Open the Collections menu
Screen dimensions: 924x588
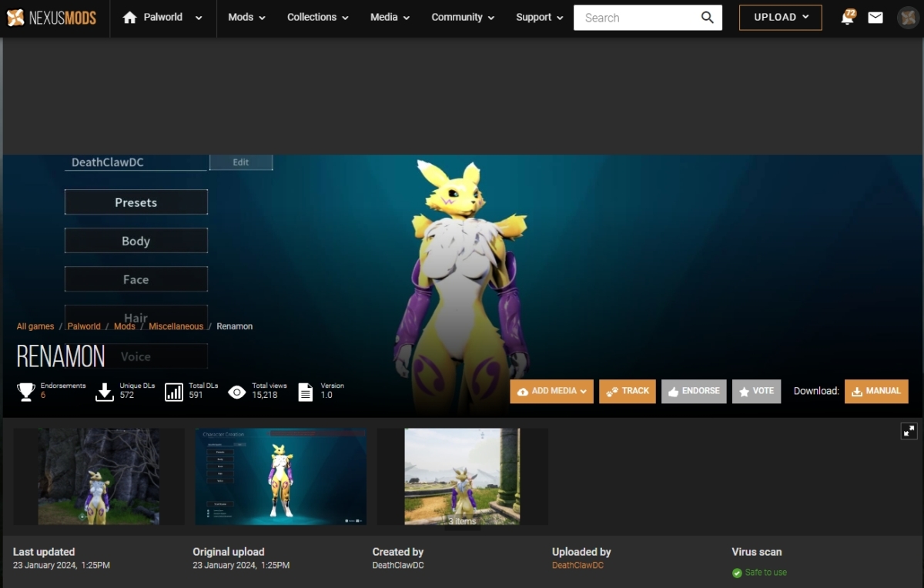tap(317, 17)
